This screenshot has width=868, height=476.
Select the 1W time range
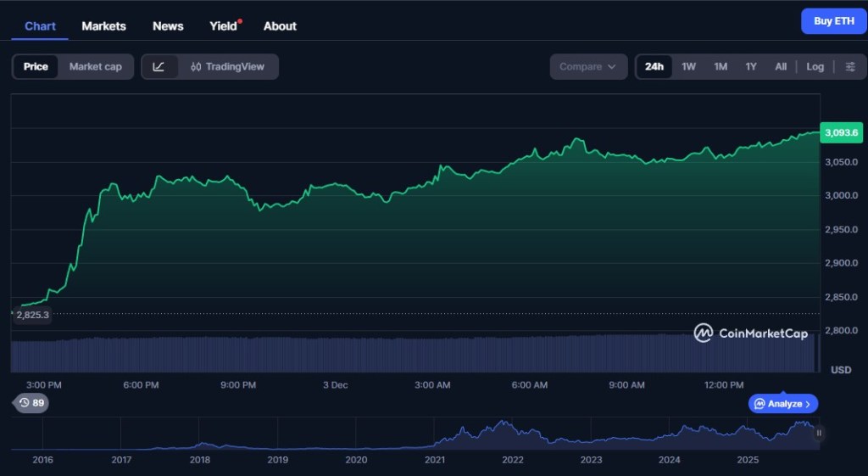(x=688, y=66)
